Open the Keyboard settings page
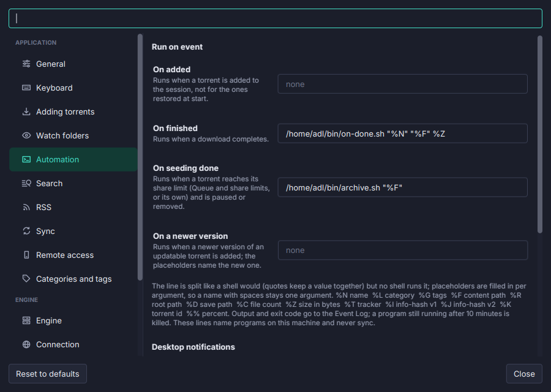The image size is (551, 392). click(73, 88)
